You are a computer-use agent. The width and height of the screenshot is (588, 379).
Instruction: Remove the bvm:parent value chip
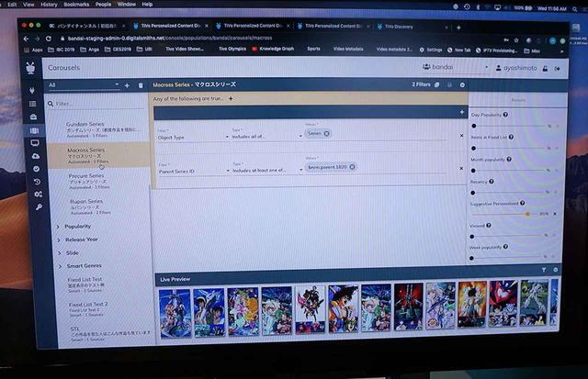(x=352, y=167)
